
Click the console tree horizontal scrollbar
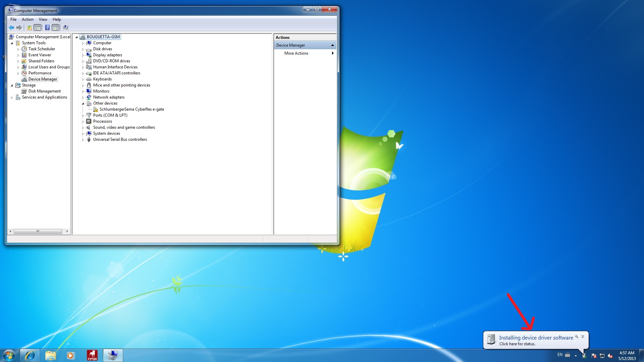(38, 231)
